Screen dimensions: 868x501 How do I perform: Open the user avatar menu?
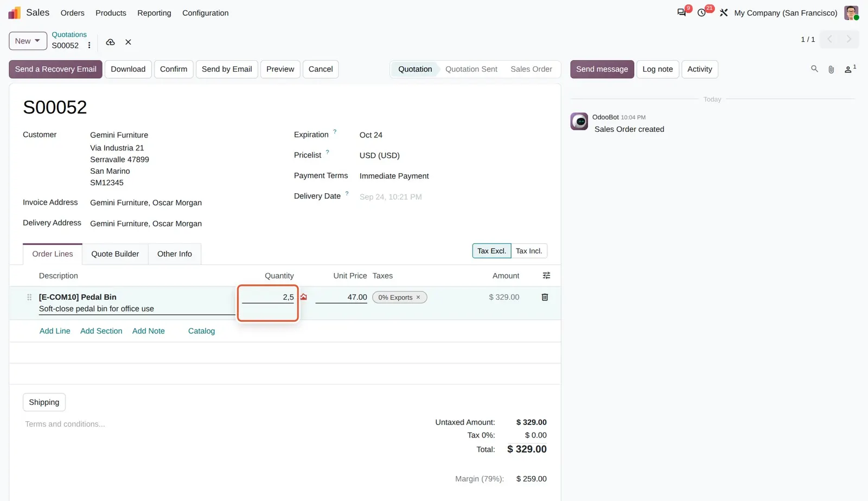(851, 12)
